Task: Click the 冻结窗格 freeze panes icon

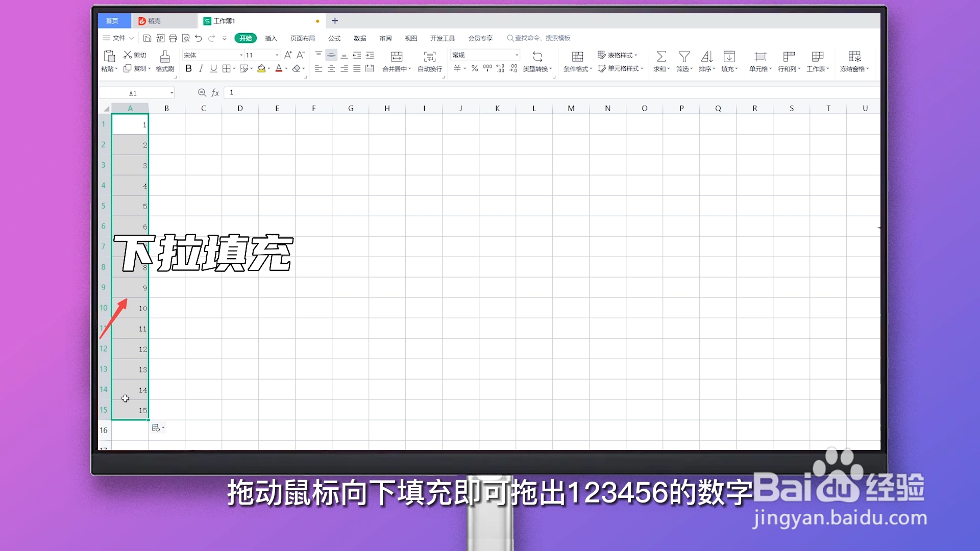Action: 854,61
